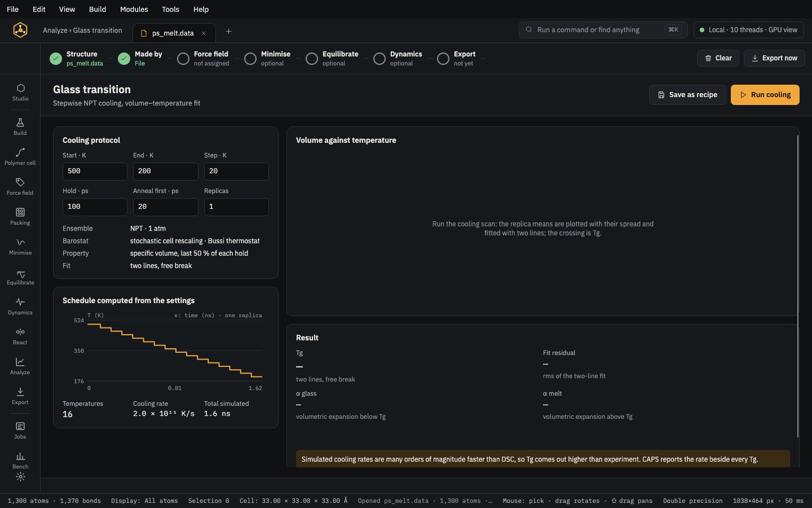Click the Clear button
This screenshot has height=508, width=812.
pyautogui.click(x=718, y=58)
